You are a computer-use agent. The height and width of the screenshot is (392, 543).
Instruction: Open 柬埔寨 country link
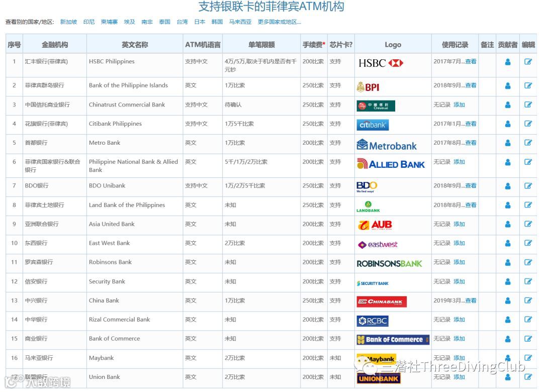110,22
